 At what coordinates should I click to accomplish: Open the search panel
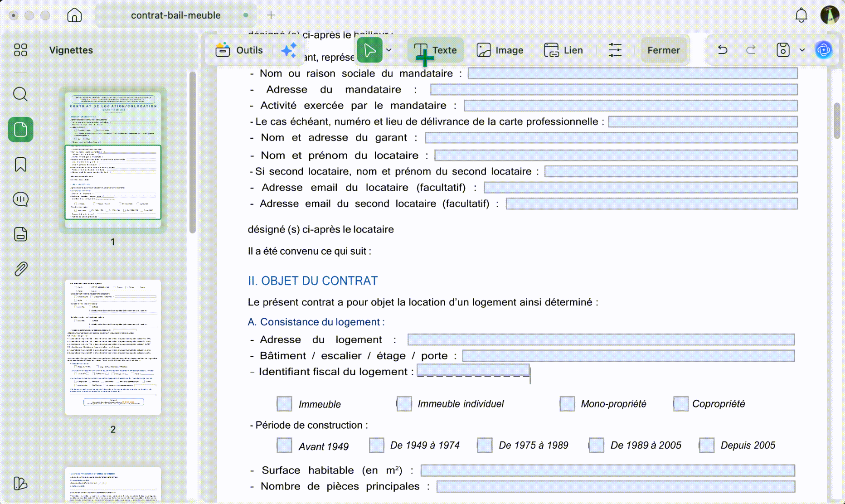point(20,94)
